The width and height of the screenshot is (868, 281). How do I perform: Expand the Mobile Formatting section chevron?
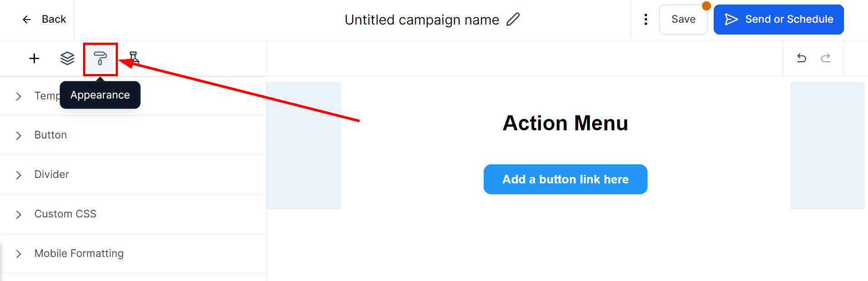[19, 254]
